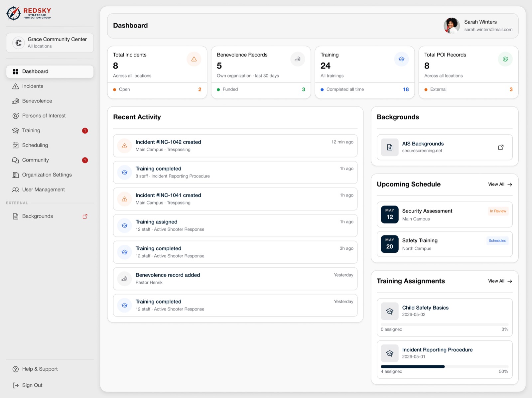
Task: Click the Community notification badge
Action: [x=85, y=160]
